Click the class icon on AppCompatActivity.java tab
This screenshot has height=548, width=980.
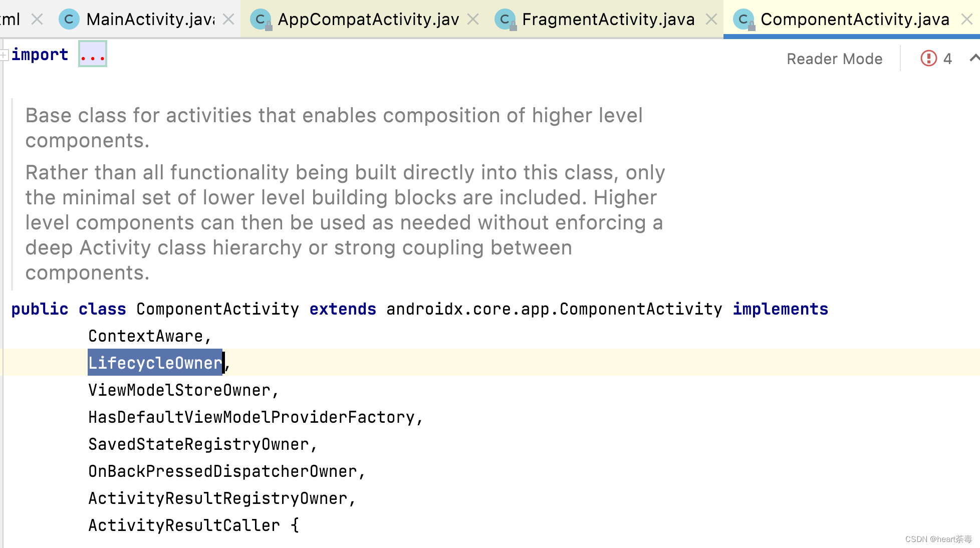(x=260, y=19)
